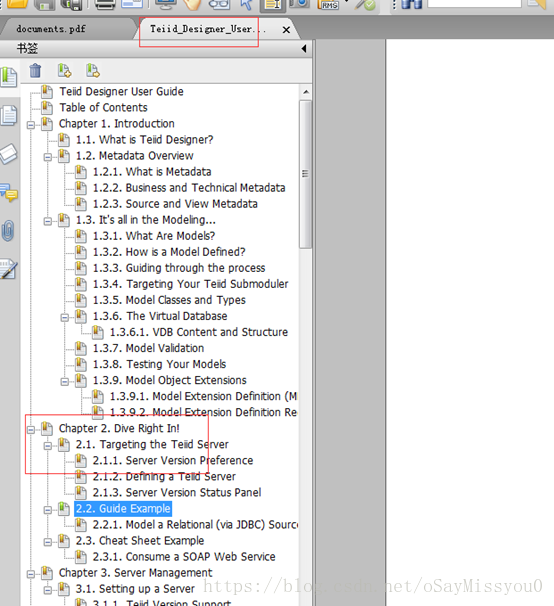
Task: Open bookmark Teiid Designer User Guide
Action: (121, 92)
